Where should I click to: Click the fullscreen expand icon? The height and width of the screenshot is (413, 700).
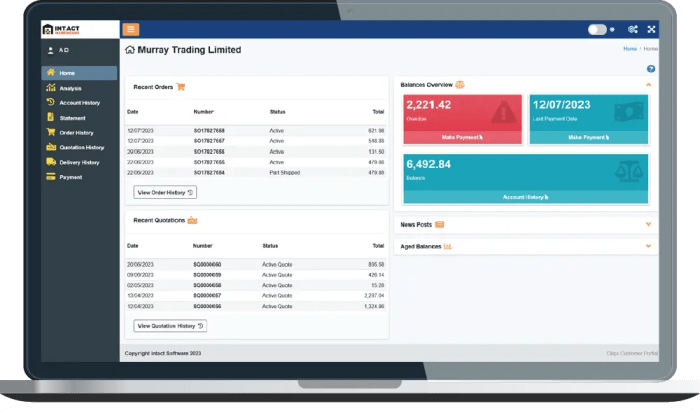(652, 29)
